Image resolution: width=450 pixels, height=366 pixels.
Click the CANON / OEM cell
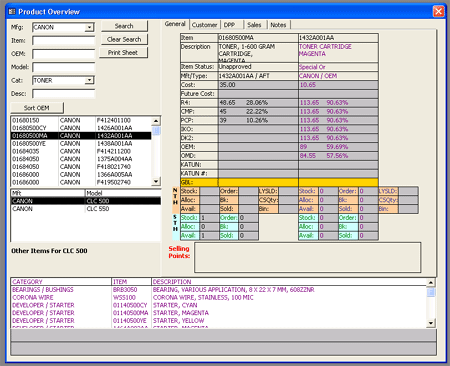pyautogui.click(x=338, y=76)
